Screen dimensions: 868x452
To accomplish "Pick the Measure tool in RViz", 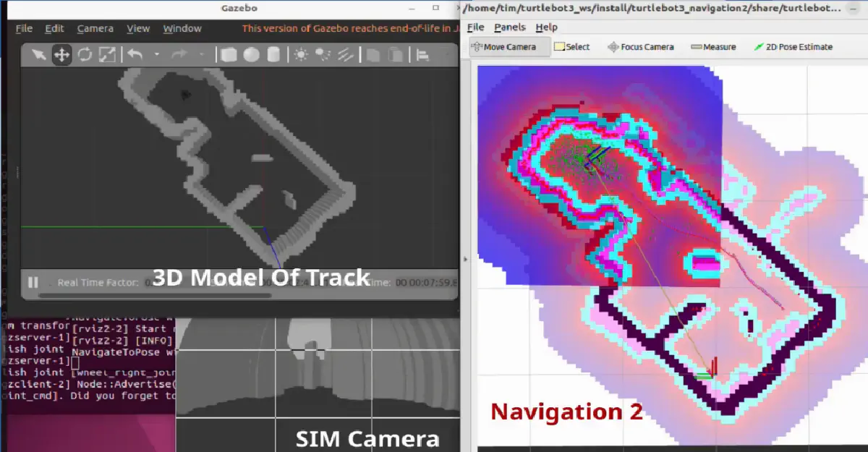I will tap(713, 47).
